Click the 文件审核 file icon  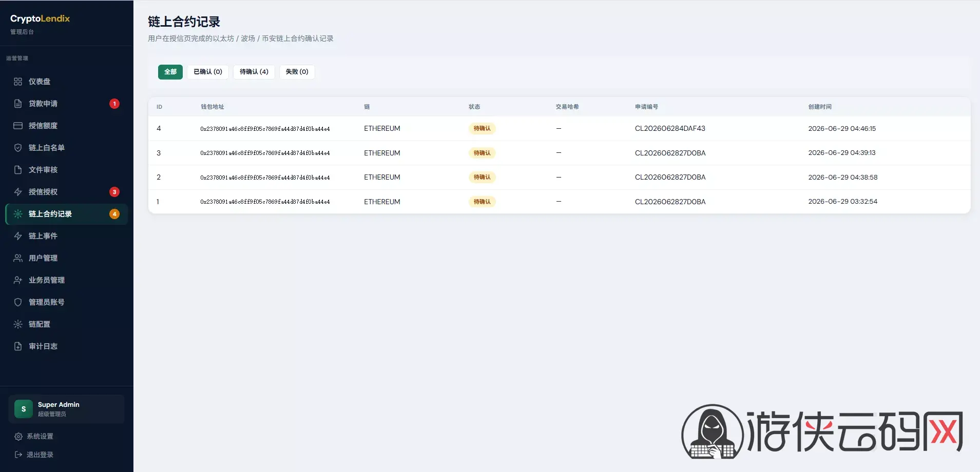pyautogui.click(x=18, y=170)
